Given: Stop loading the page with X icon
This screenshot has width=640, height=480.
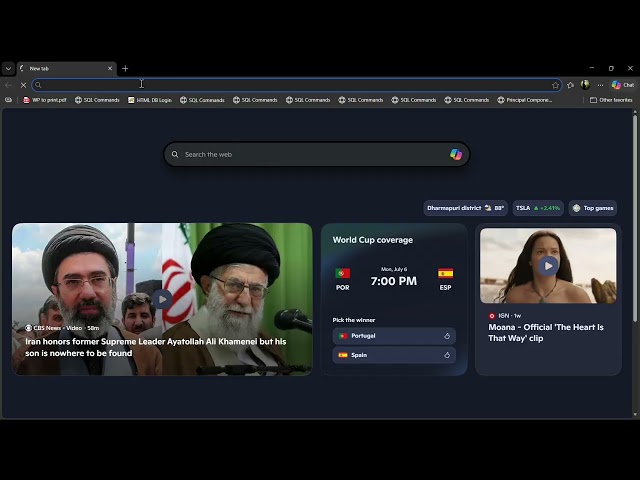Looking at the screenshot, I should (23, 85).
